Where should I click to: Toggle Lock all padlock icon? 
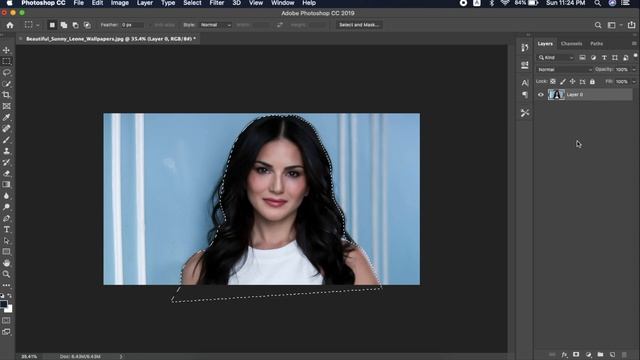click(x=592, y=82)
